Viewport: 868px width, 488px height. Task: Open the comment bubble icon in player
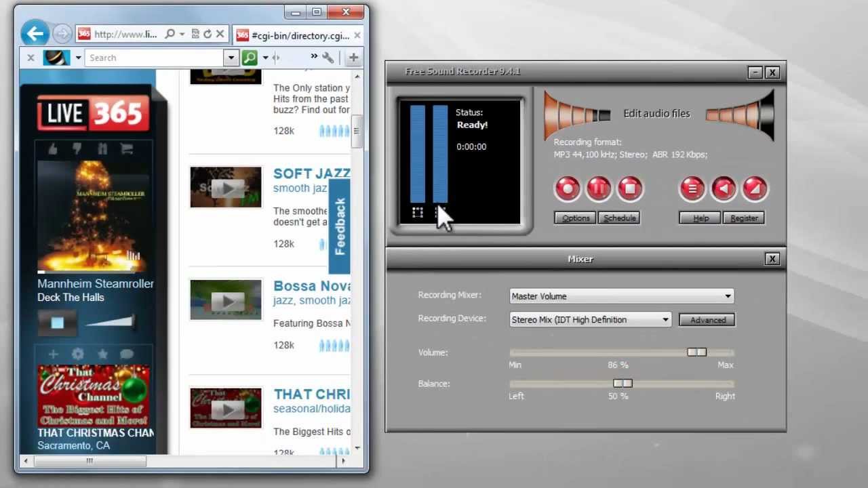coord(127,354)
